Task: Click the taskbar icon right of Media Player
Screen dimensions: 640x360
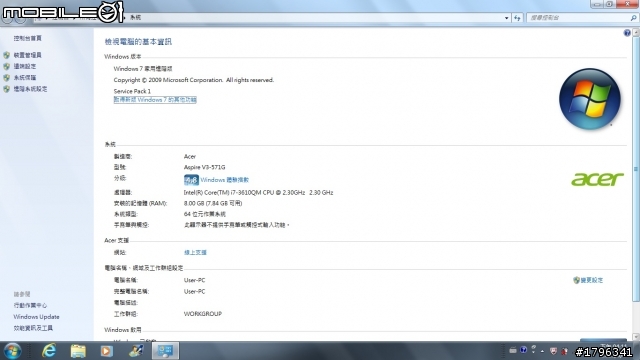Action: coord(136,351)
